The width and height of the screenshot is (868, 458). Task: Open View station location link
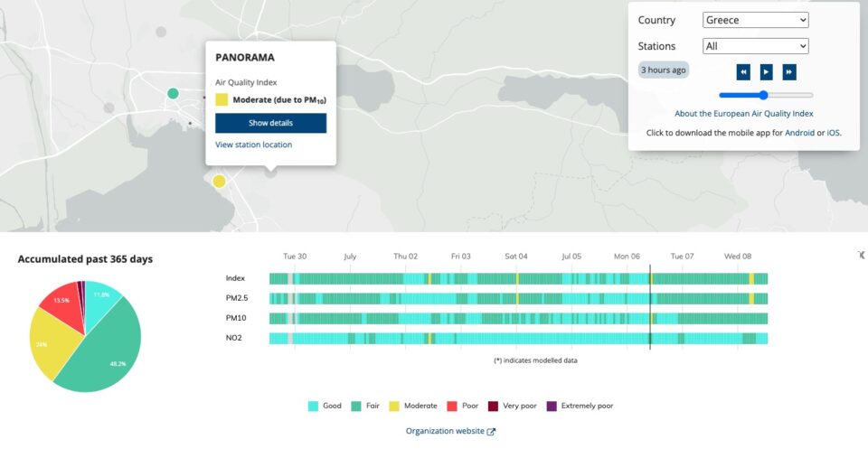[253, 145]
